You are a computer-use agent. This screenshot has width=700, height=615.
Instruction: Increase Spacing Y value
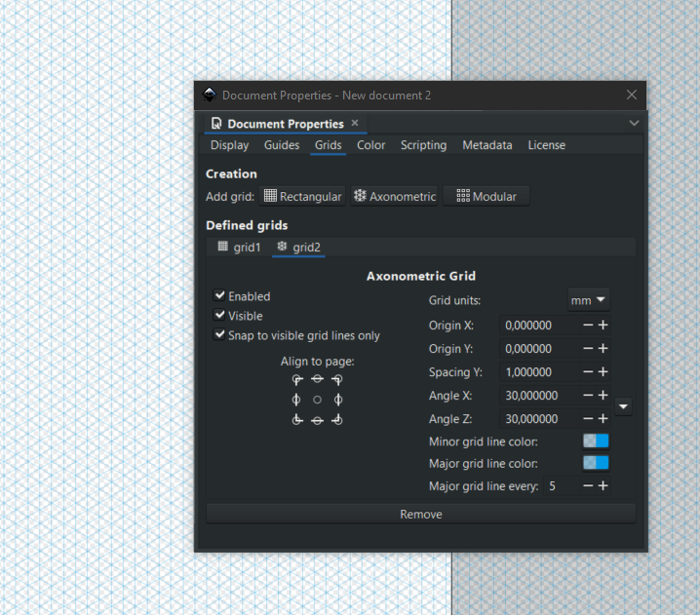[603, 371]
